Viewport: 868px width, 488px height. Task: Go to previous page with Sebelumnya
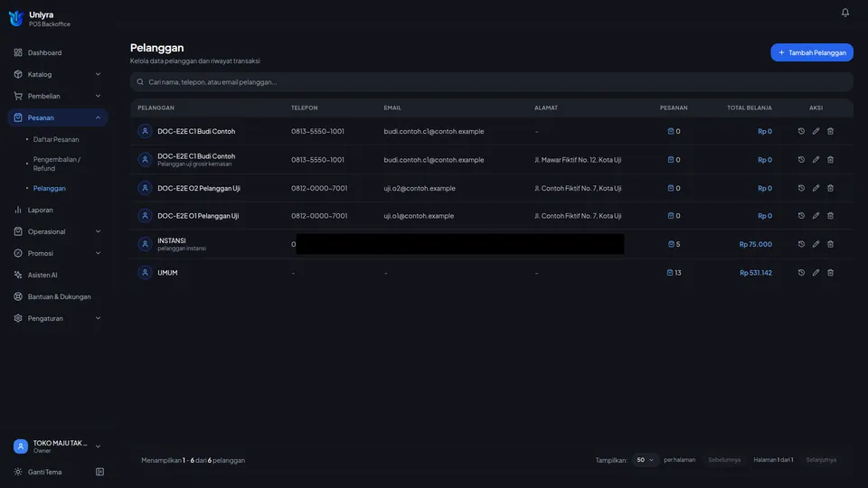724,460
